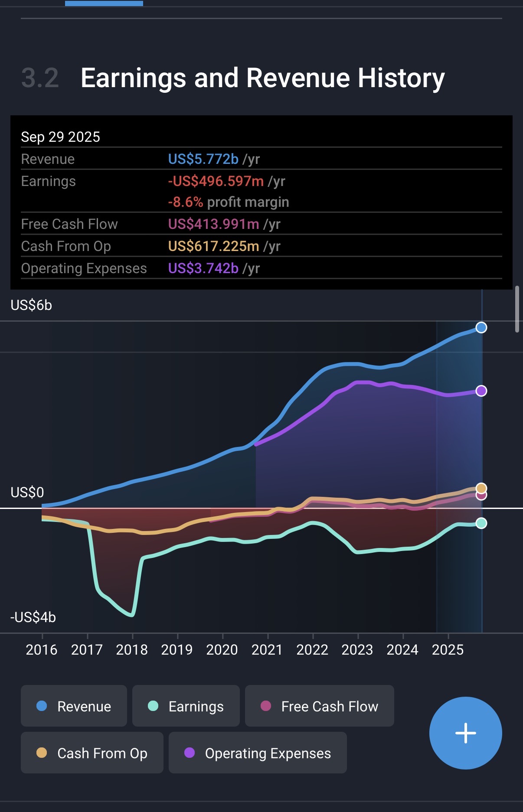This screenshot has width=523, height=812.
Task: Tap the US$5.772b revenue value in tooltip
Action: pyautogui.click(x=203, y=159)
